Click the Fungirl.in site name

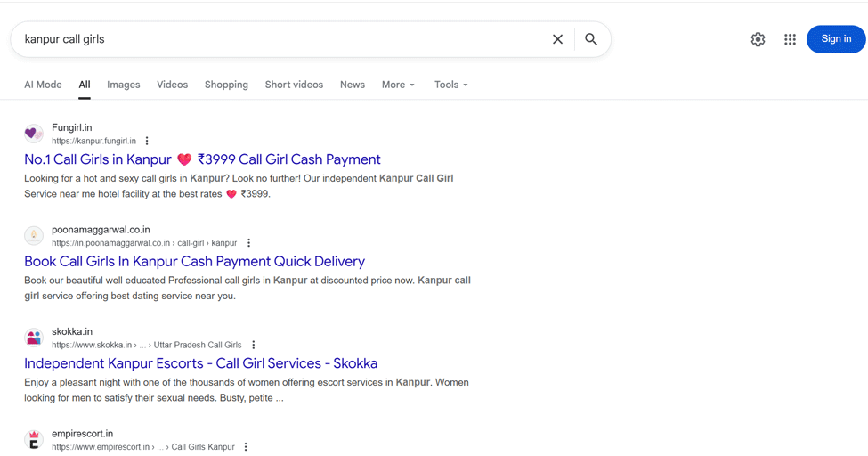(x=72, y=127)
